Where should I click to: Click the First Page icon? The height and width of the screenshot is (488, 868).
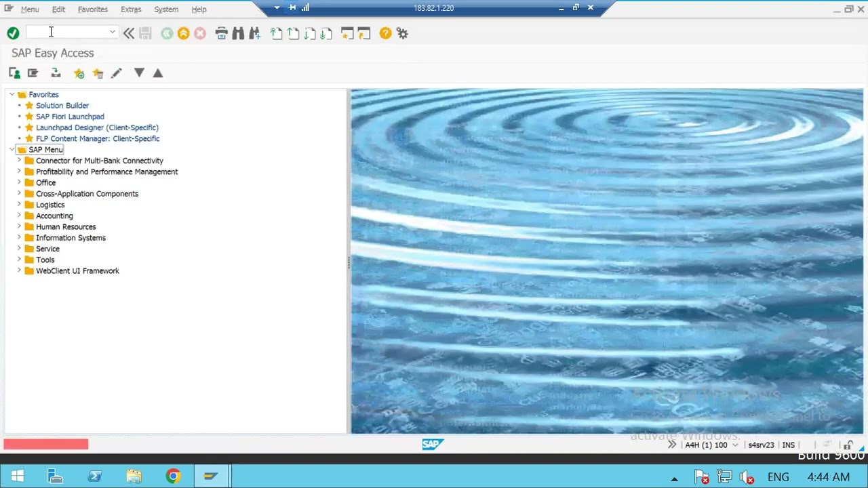point(276,33)
